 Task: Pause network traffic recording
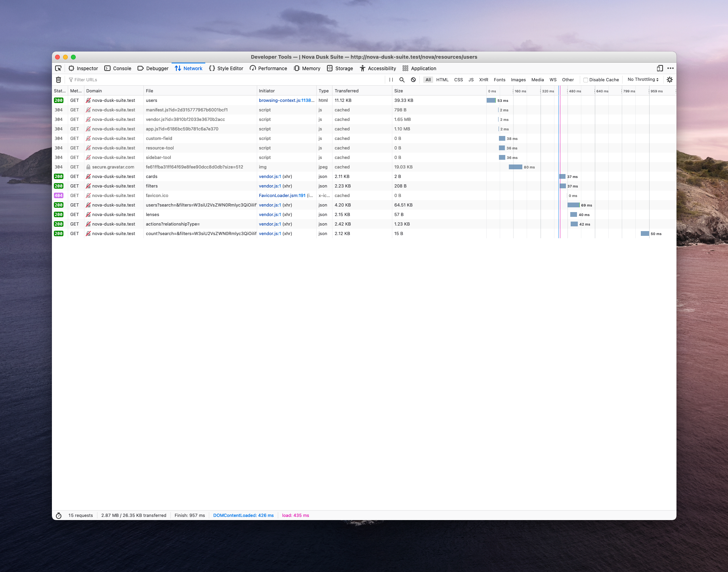coord(391,80)
